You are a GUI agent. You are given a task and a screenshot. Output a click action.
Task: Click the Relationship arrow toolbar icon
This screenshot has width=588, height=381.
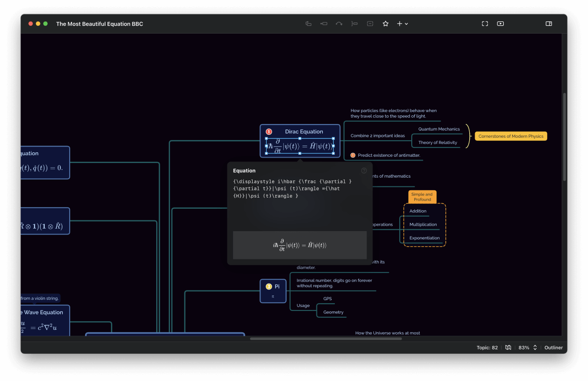[339, 23]
